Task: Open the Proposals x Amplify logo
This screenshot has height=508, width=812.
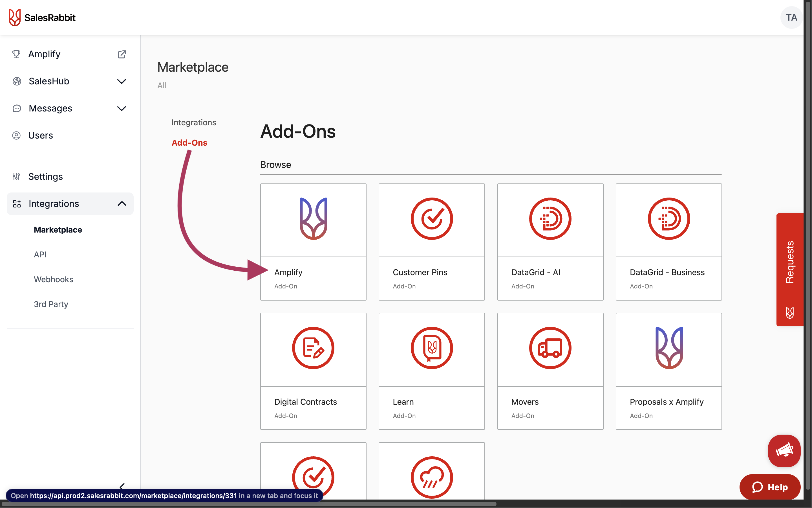Action: click(669, 348)
